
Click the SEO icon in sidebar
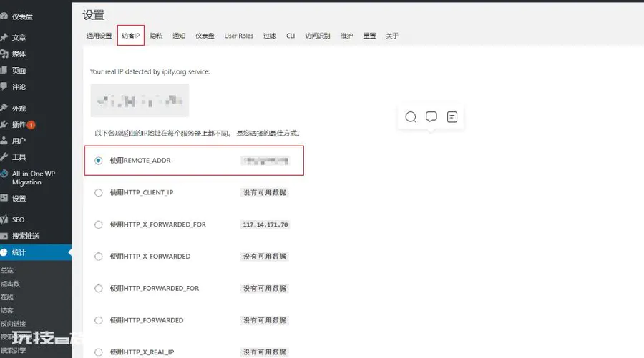[4, 219]
